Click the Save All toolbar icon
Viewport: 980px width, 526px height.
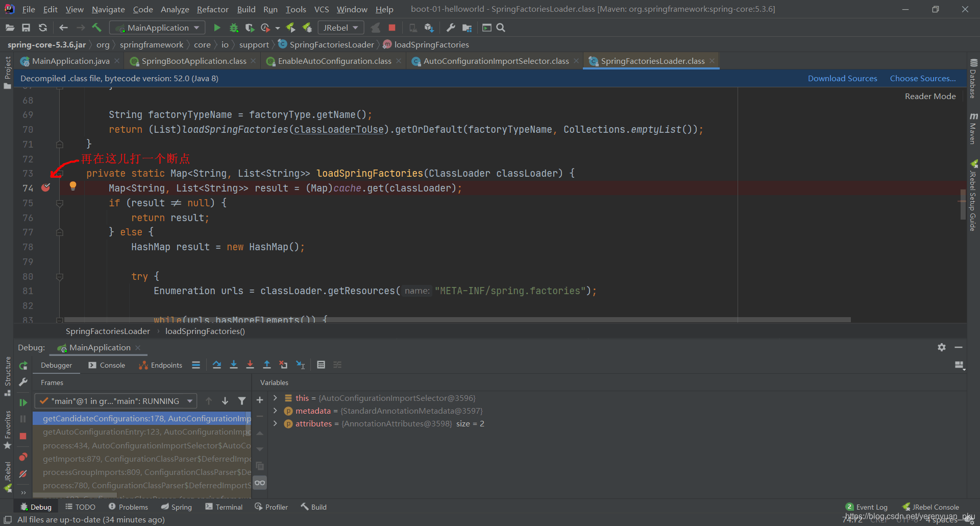(x=26, y=28)
